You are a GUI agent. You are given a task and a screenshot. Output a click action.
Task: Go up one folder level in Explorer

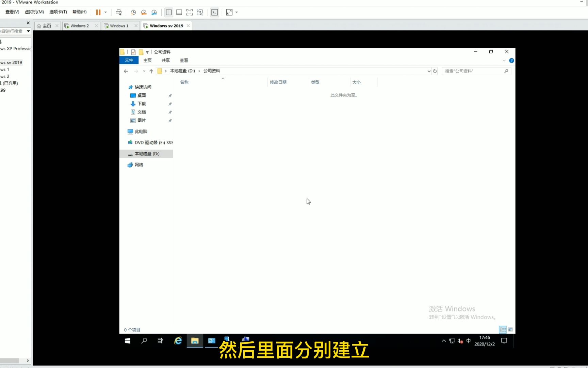(151, 71)
